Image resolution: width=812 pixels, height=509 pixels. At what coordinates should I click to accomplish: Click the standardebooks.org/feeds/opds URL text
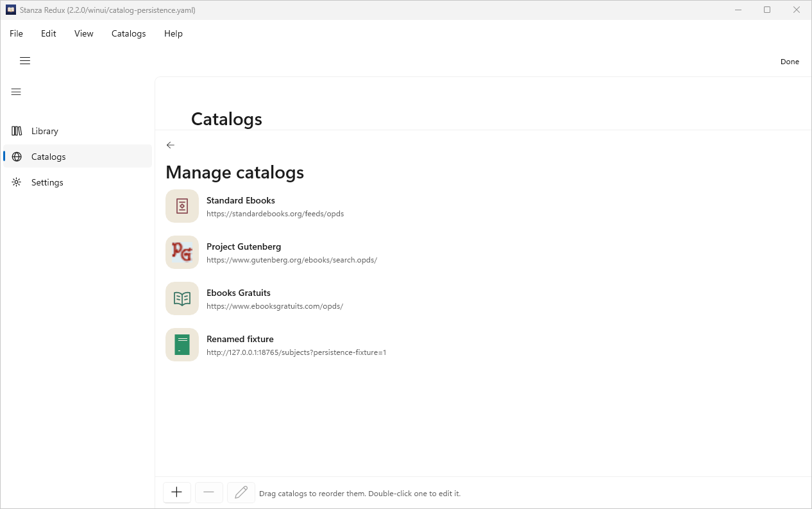click(275, 214)
